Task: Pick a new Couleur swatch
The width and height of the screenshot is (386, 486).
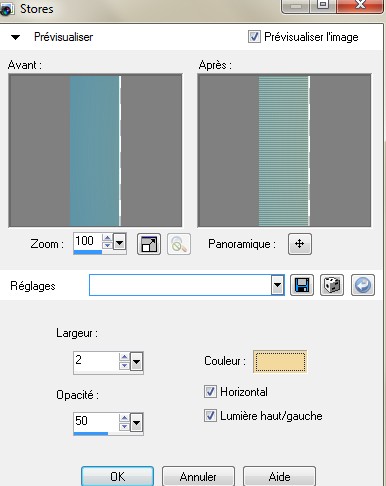Action: point(280,361)
